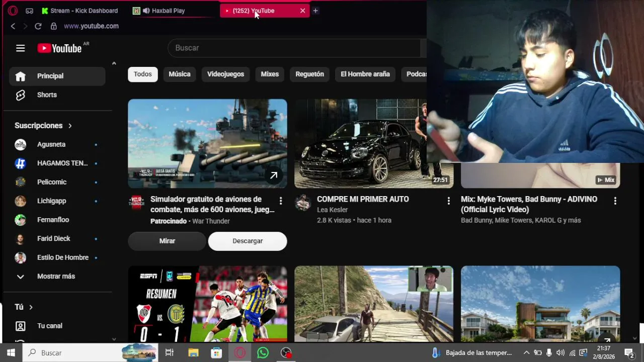This screenshot has height=362, width=644.
Task: Open Tu canal in the sidebar
Action: click(x=57, y=326)
